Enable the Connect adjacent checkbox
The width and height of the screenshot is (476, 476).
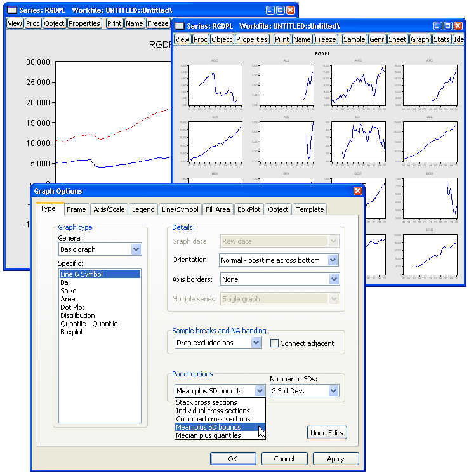[274, 343]
